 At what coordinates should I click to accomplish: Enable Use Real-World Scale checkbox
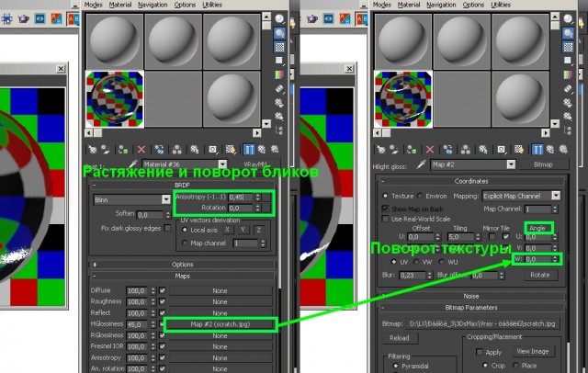click(x=385, y=219)
